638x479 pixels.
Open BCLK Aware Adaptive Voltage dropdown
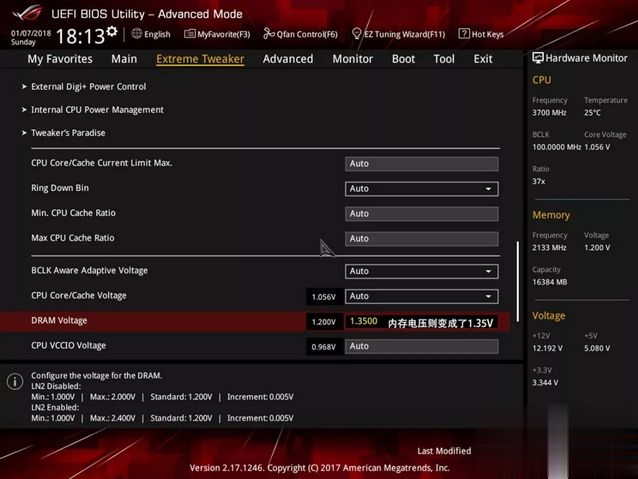pyautogui.click(x=421, y=271)
